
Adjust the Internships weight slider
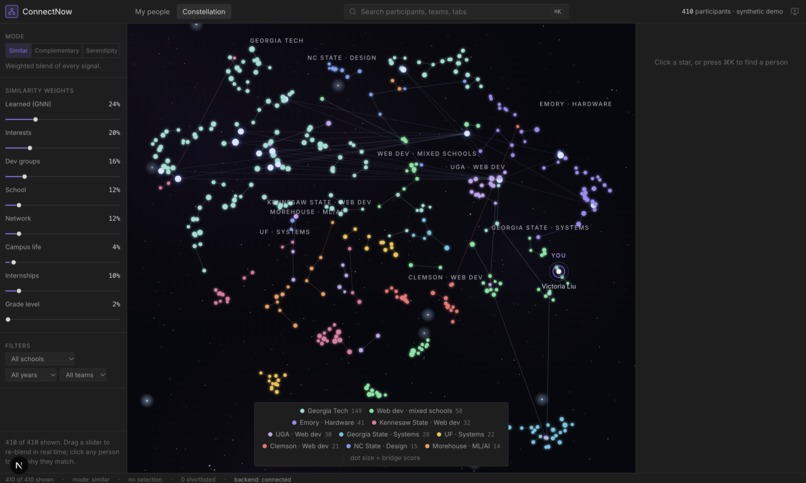(63, 291)
